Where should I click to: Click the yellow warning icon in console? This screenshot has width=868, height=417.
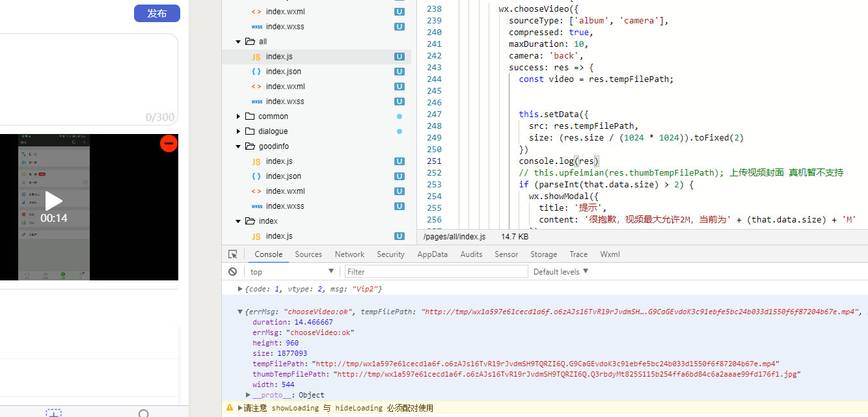coord(230,408)
